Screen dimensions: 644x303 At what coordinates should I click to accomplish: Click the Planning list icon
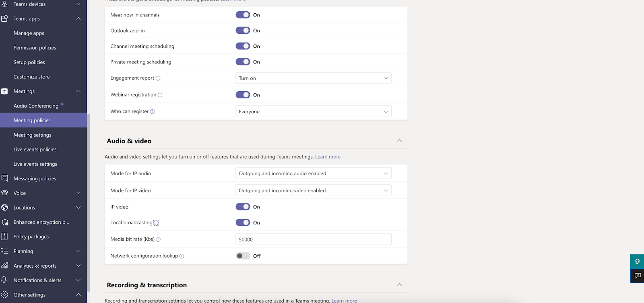[4, 251]
